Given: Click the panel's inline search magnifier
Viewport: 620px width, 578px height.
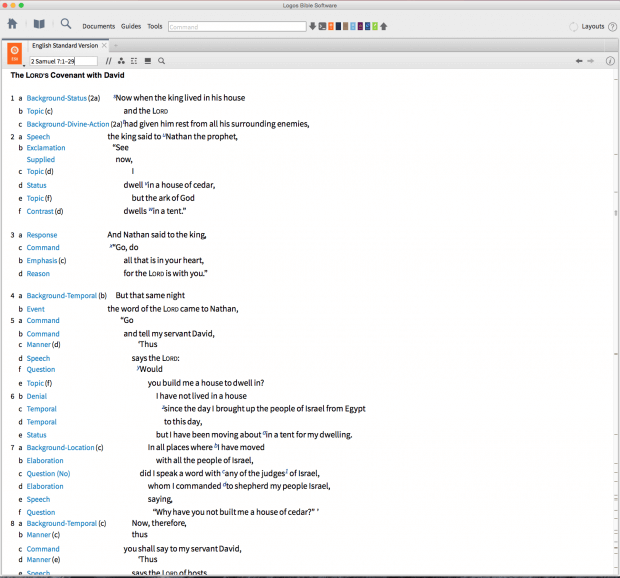Looking at the screenshot, I should (x=161, y=61).
